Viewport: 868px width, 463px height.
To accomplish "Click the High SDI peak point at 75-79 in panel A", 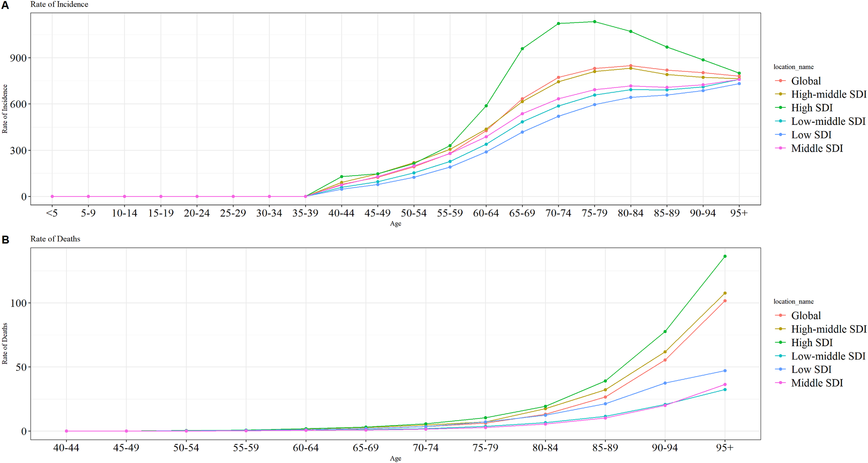I will click(x=594, y=21).
